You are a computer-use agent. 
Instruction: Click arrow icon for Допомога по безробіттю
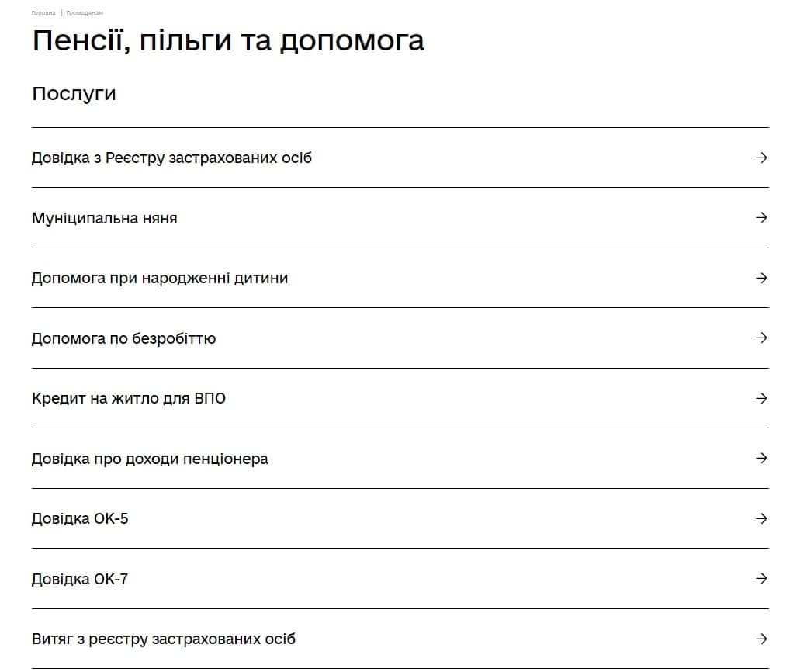tap(761, 338)
